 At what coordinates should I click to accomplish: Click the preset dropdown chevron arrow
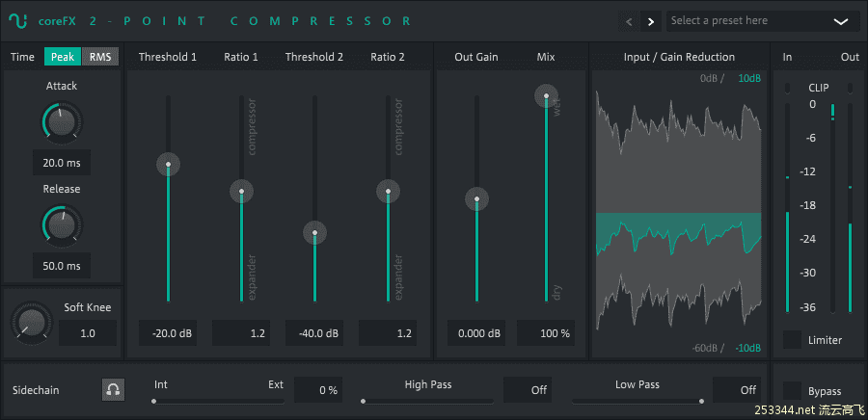(x=841, y=21)
